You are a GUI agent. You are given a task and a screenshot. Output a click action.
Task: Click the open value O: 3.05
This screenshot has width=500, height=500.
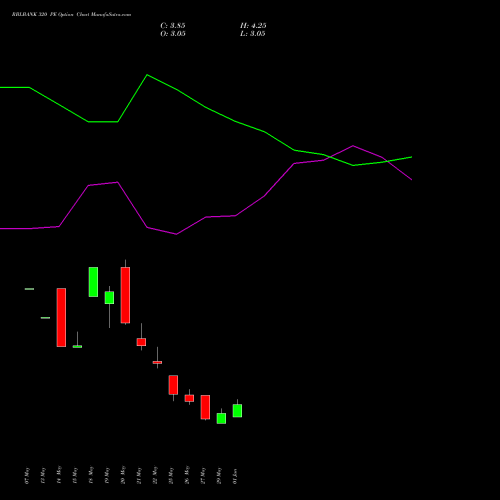click(173, 34)
